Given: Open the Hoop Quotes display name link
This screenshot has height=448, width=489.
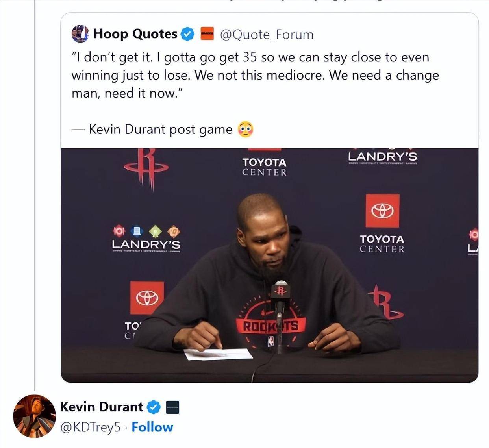Looking at the screenshot, I should (135, 34).
